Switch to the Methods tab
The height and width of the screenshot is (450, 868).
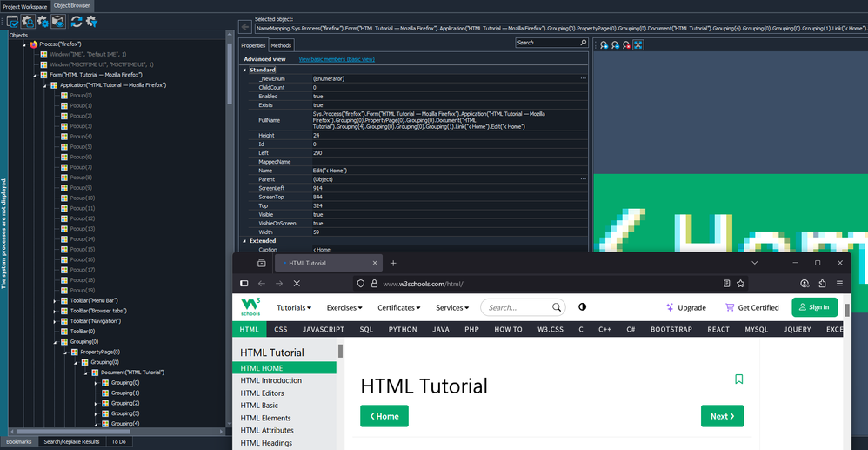(281, 45)
